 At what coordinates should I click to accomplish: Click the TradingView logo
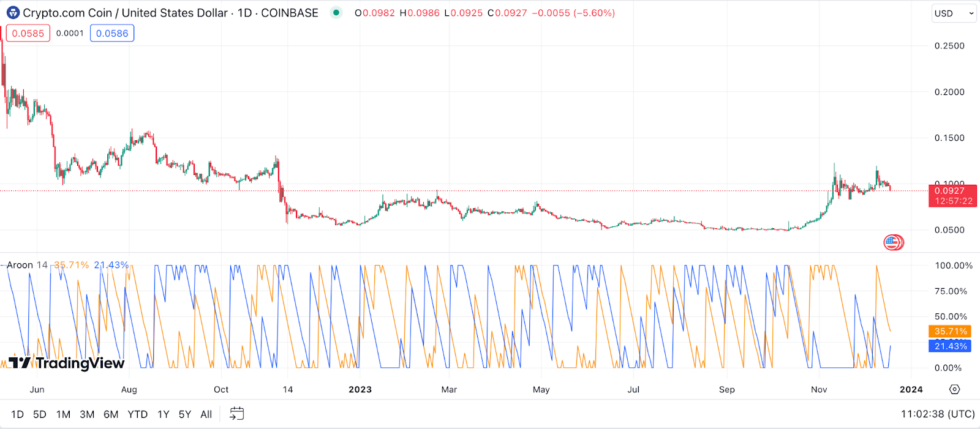coord(67,364)
